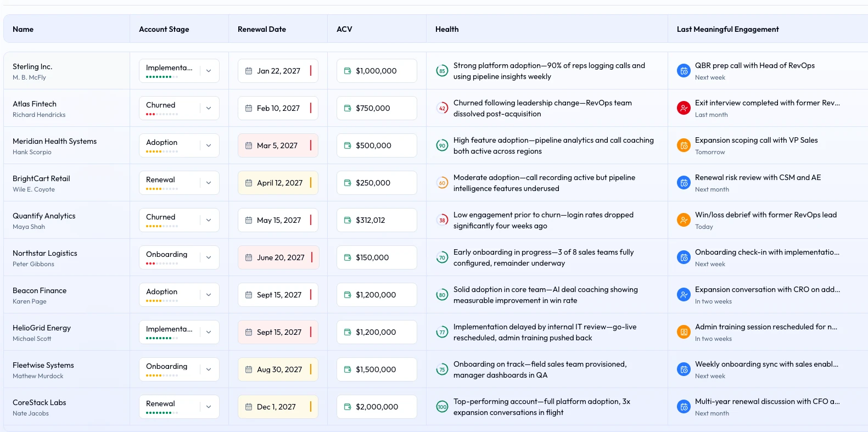Click wallet icon beside $2,000,000 ACV
The height and width of the screenshot is (432, 868).
click(x=348, y=407)
